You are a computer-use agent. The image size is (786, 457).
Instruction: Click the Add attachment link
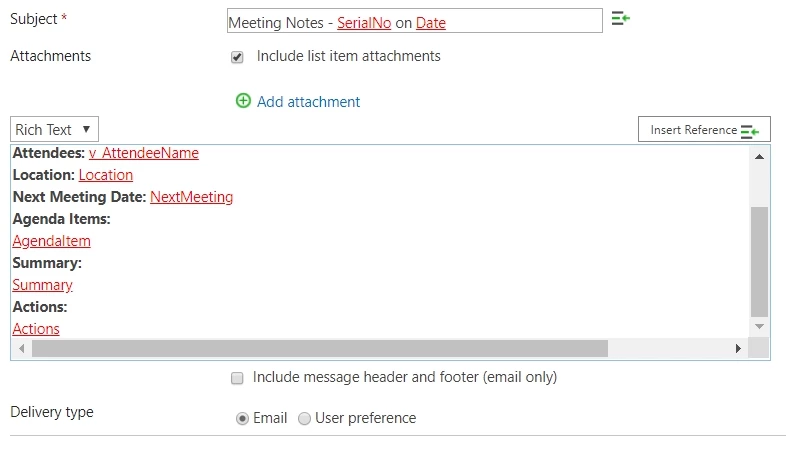click(308, 102)
